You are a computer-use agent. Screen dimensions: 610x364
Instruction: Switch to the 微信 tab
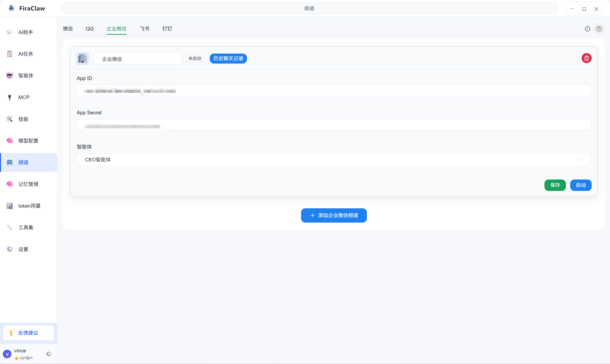click(68, 29)
